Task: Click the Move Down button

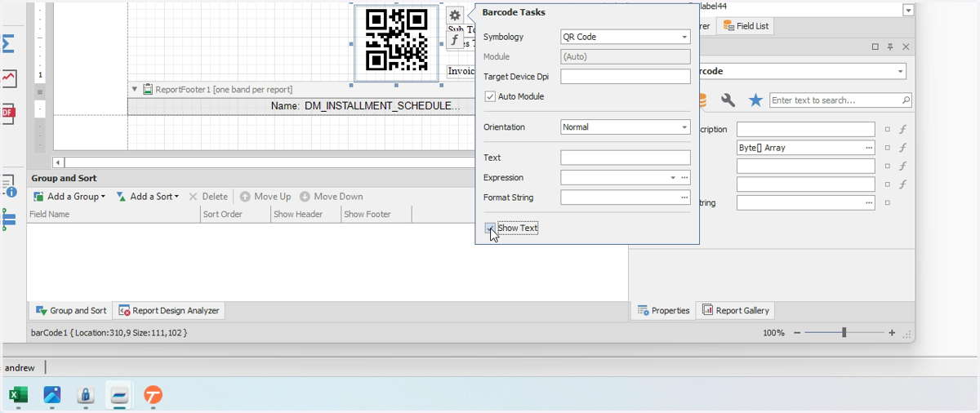Action: click(331, 197)
